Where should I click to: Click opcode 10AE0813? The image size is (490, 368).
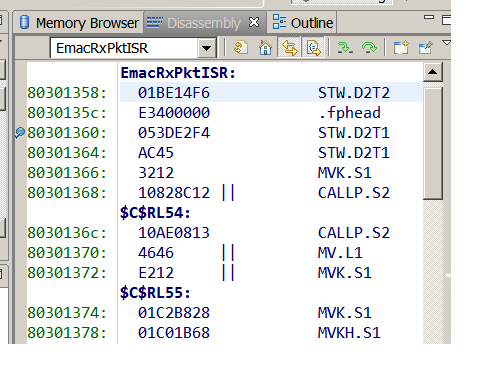(x=174, y=233)
